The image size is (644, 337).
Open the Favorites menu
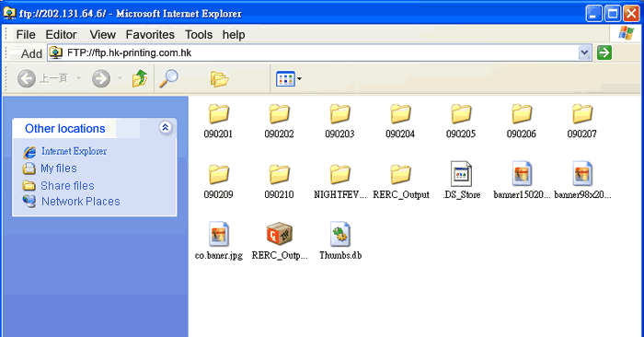[150, 34]
